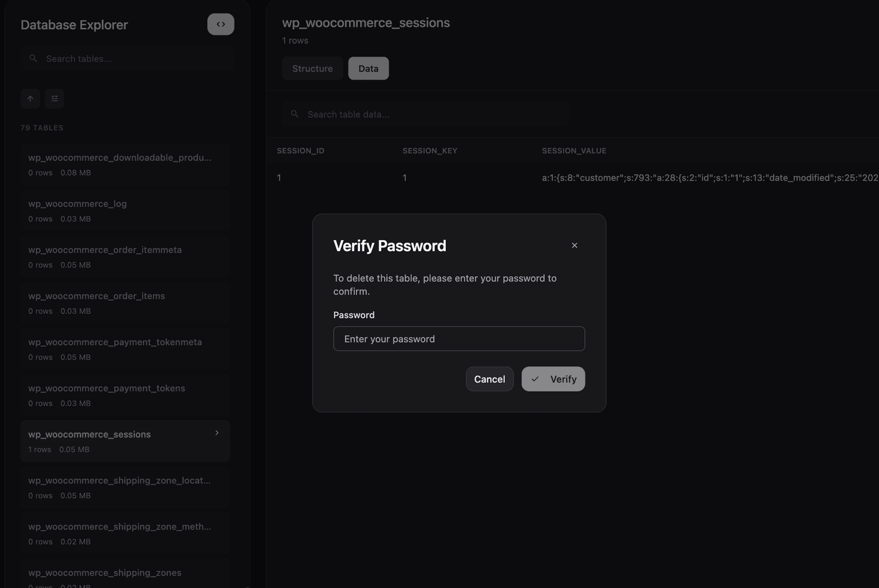879x588 pixels.
Task: Stay on the Data tab
Action: [368, 68]
